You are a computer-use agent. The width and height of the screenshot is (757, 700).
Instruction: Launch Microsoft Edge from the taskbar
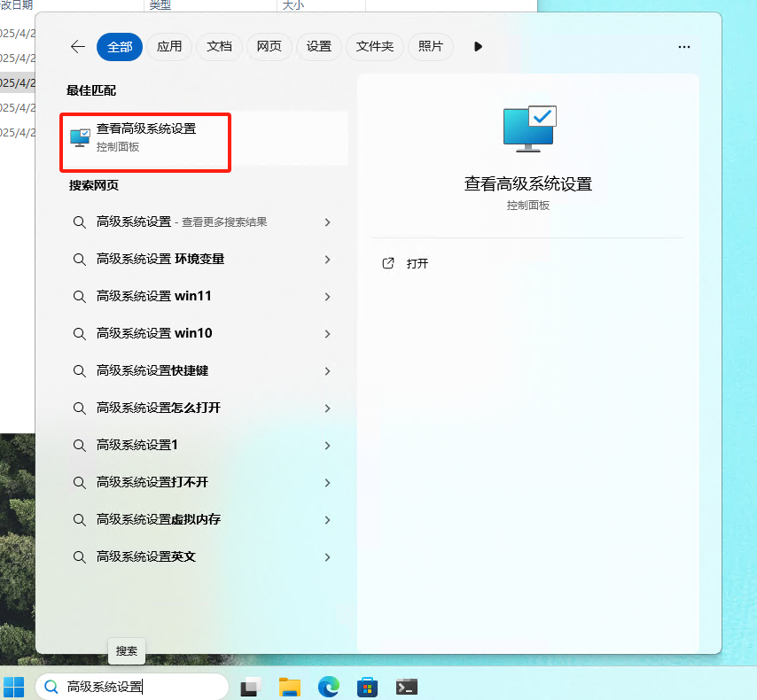329,687
